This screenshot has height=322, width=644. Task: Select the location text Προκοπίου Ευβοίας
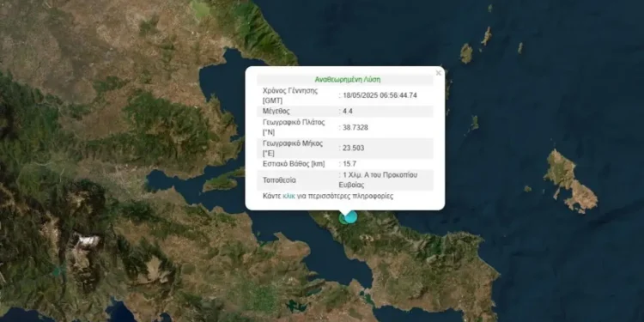[x=376, y=180]
